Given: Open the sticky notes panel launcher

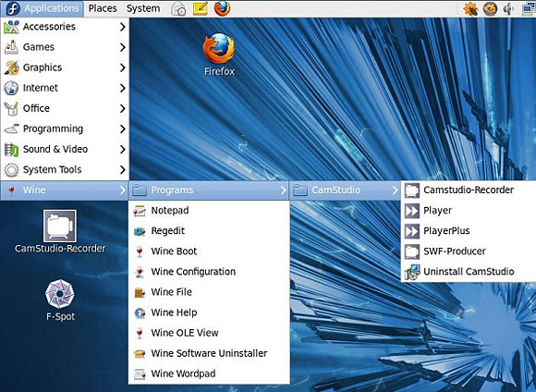Looking at the screenshot, I should 201,8.
